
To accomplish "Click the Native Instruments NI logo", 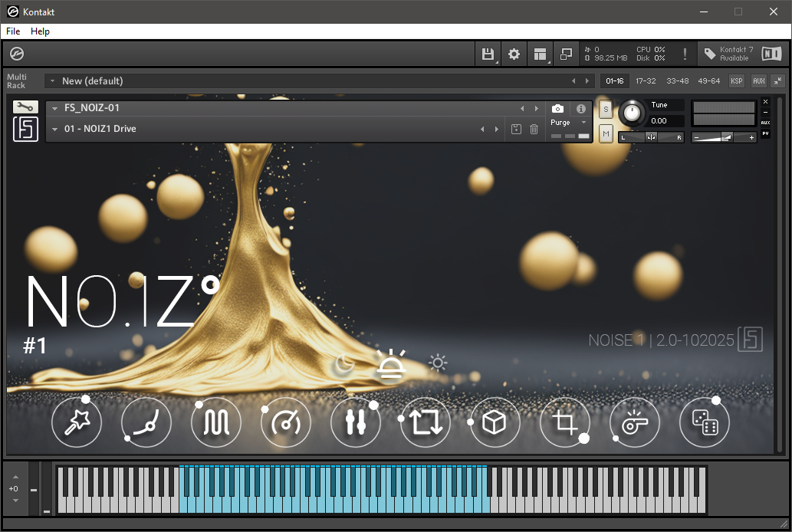I will tap(771, 54).
